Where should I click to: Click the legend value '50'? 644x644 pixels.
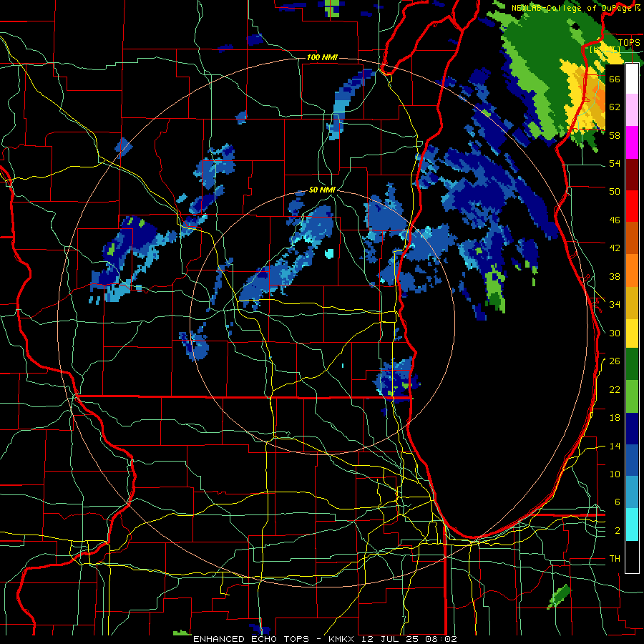tap(615, 191)
